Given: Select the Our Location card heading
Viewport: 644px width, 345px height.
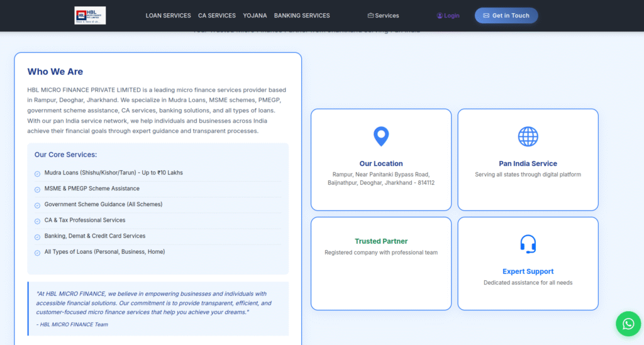Looking at the screenshot, I should (x=380, y=163).
